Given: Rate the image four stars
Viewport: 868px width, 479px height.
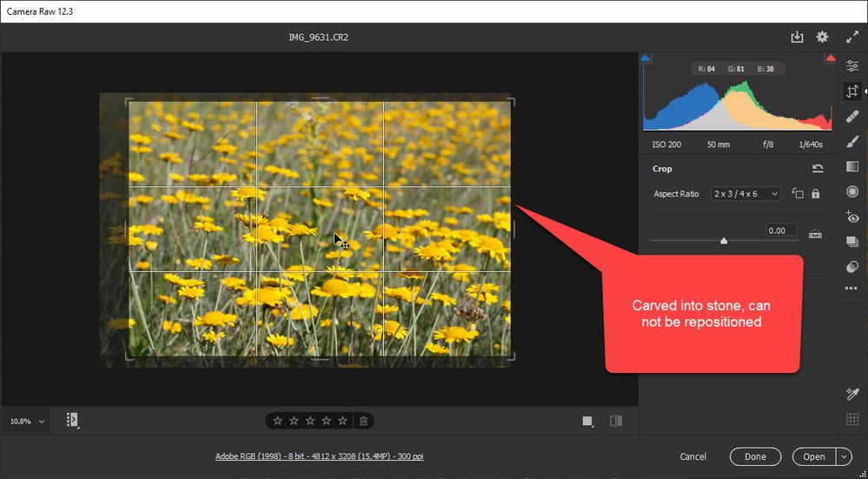Looking at the screenshot, I should [326, 421].
